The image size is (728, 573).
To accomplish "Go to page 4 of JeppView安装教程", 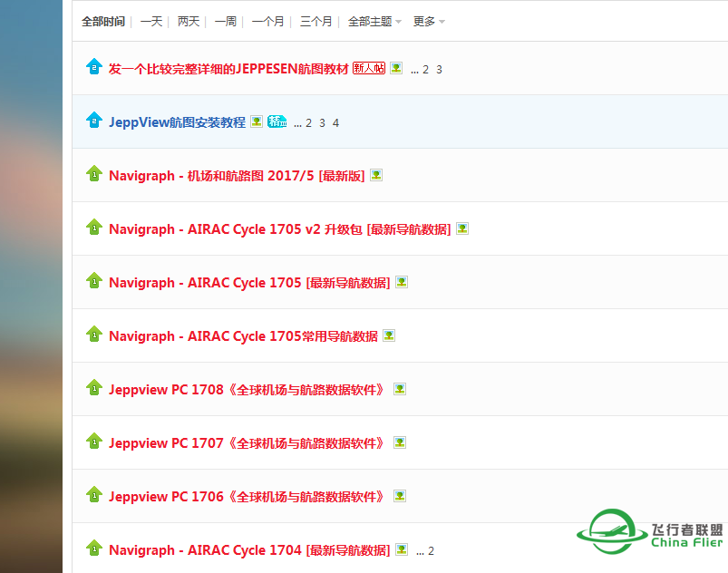I will (335, 121).
